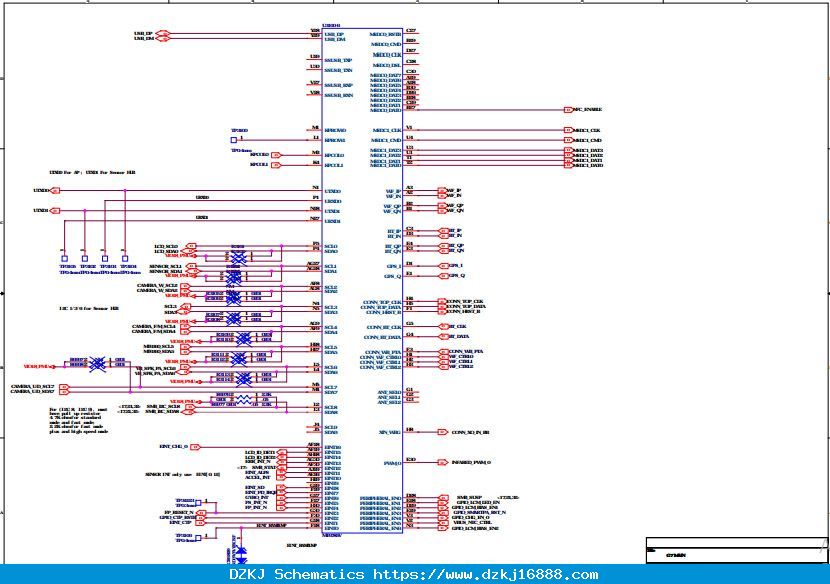
Task: Select the test point square on KPROW1
Action: tap(233, 140)
